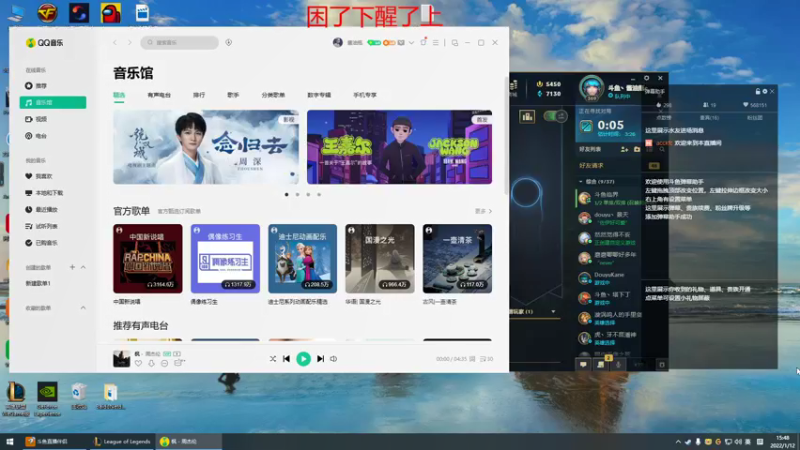The width and height of the screenshot is (800, 450).
Task: Collapse the 收藏的歌单 section
Action: 83,308
